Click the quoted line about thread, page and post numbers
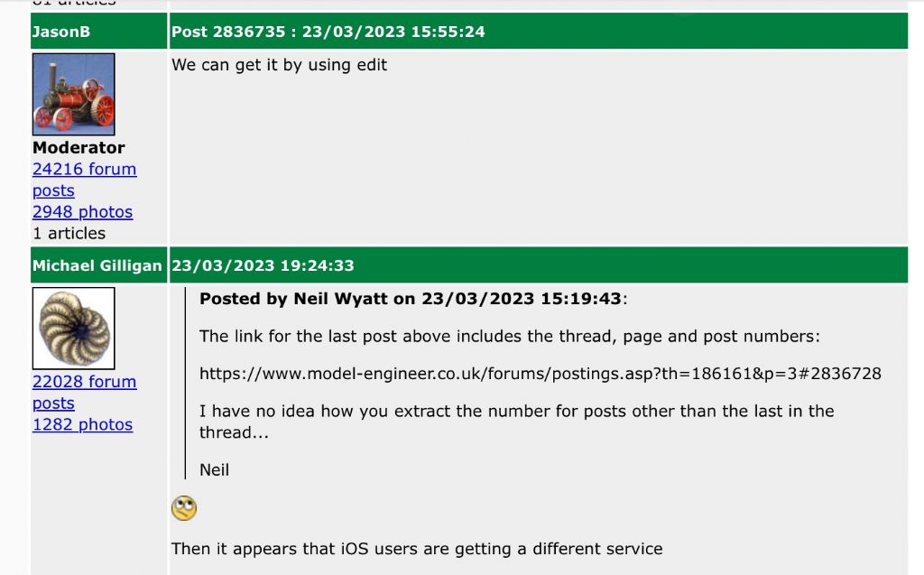 [x=510, y=336]
